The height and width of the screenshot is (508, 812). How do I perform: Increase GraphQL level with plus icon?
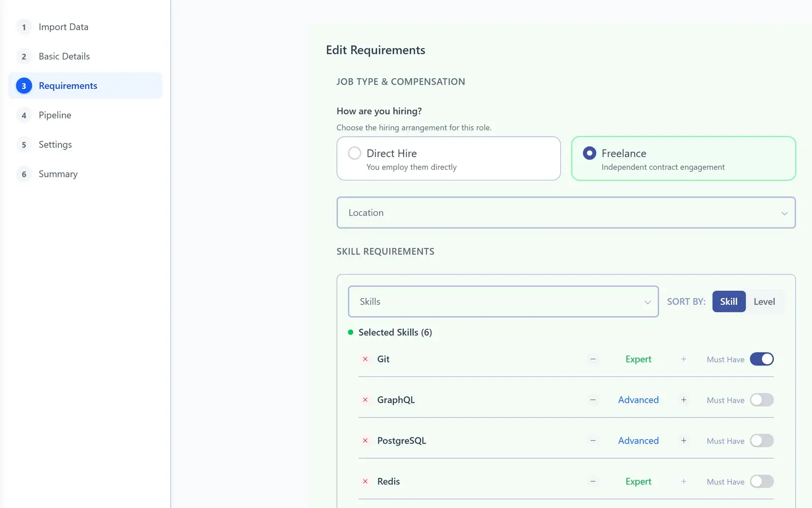(x=684, y=400)
